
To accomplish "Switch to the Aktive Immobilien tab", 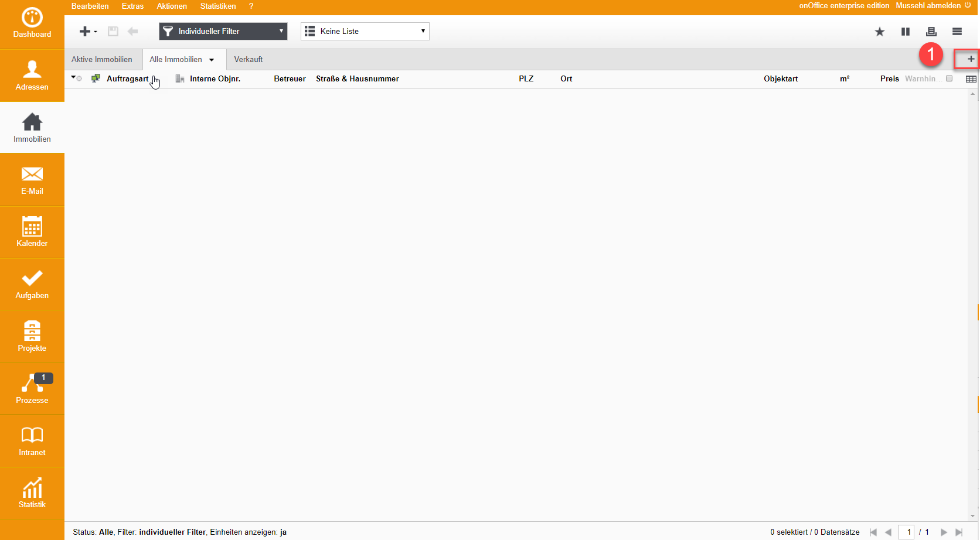I will point(102,59).
